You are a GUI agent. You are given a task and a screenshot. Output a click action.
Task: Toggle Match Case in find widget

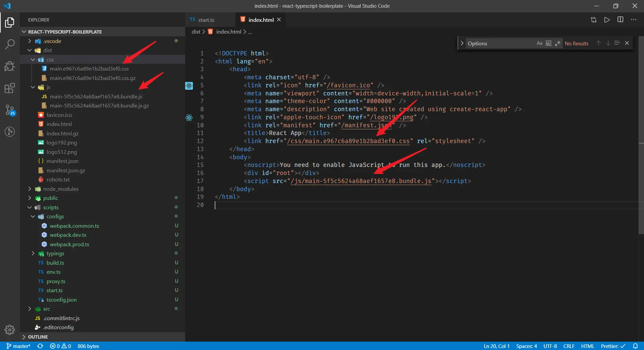539,43
